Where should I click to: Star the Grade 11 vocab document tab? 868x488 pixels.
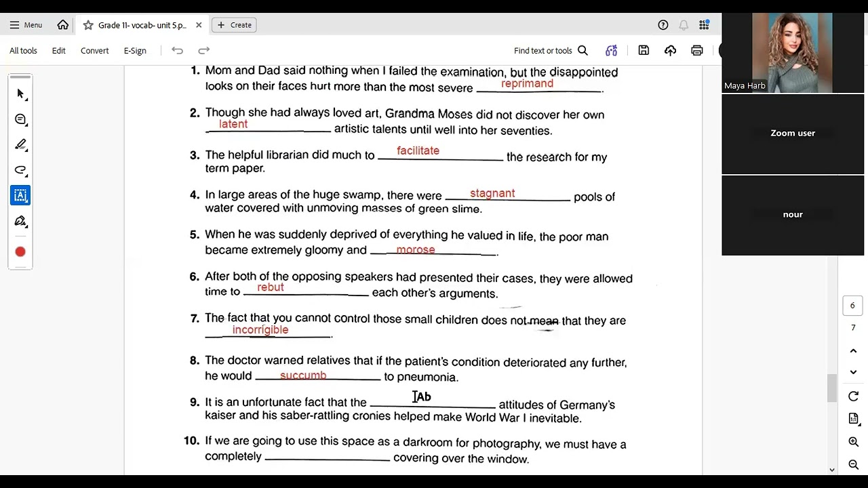click(88, 25)
